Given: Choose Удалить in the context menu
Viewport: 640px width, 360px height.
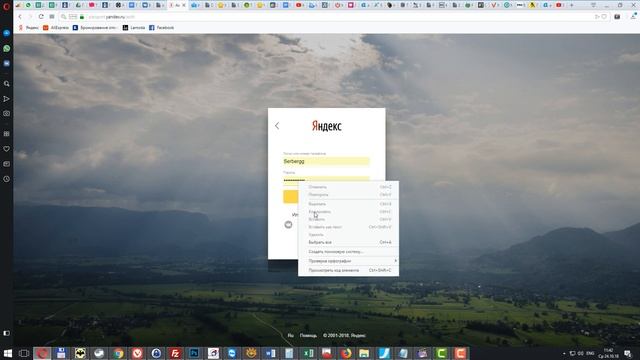Looking at the screenshot, I should [x=349, y=235].
